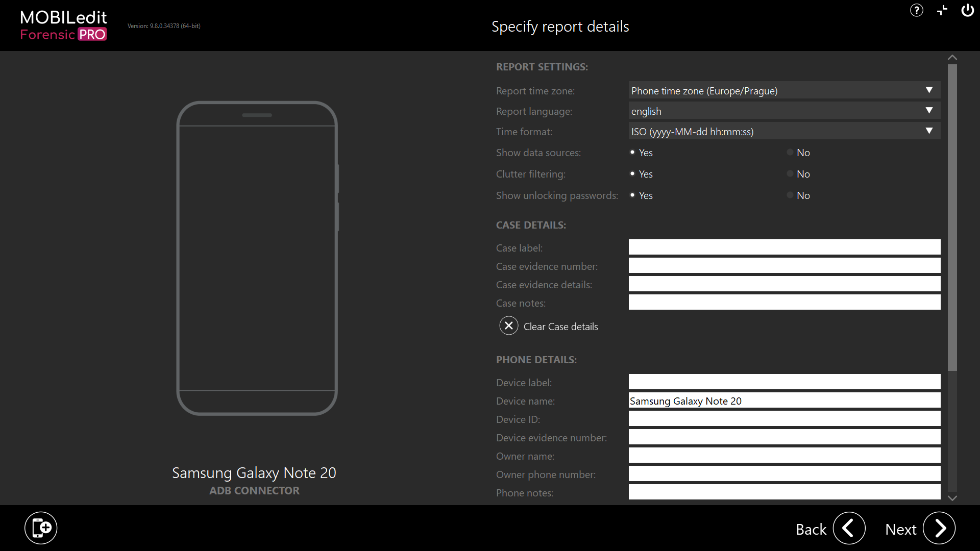The image size is (980, 551).
Task: Click the Samsung Galaxy Note 20 phone image
Action: [x=257, y=258]
